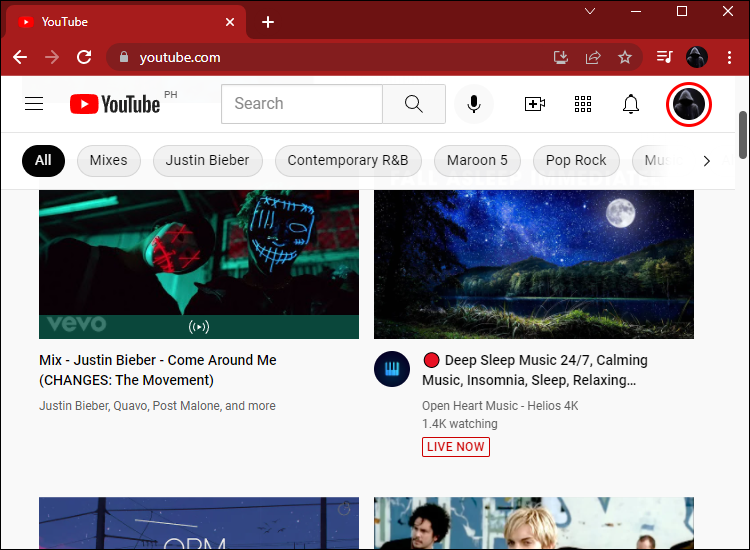
Task: Open Deep Sleep Music thumbnail
Action: click(x=534, y=264)
